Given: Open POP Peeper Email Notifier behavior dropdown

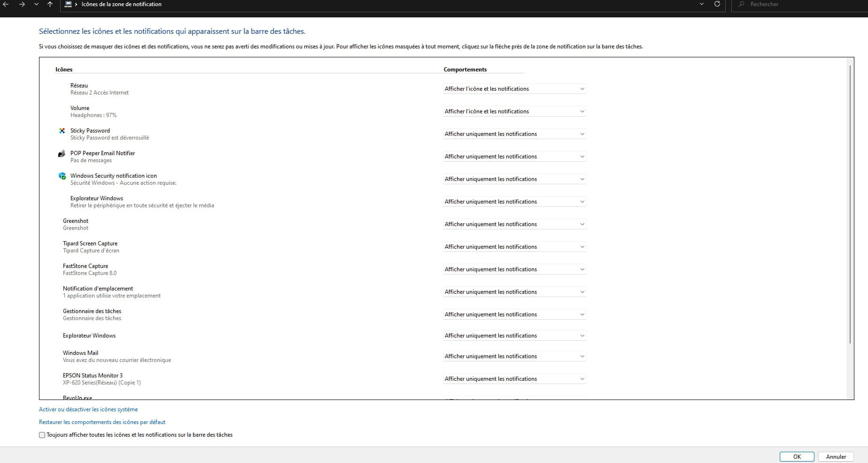Looking at the screenshot, I should [514, 157].
